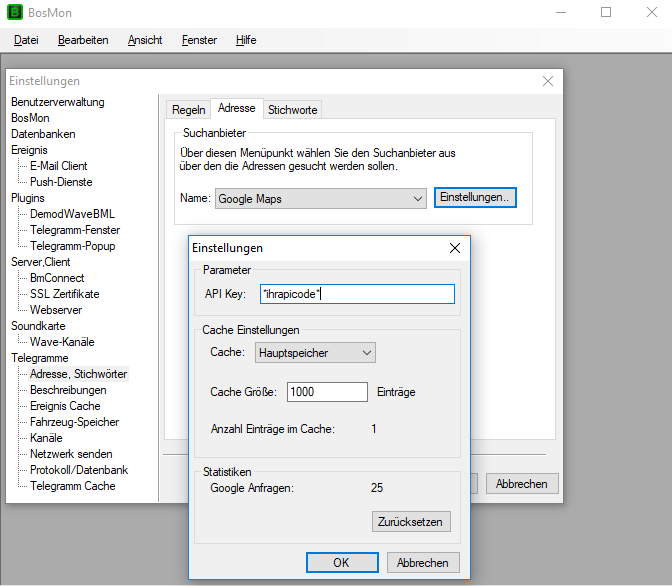Switch to the Regeln tab
Viewport: 672px width, 586px height.
point(189,110)
